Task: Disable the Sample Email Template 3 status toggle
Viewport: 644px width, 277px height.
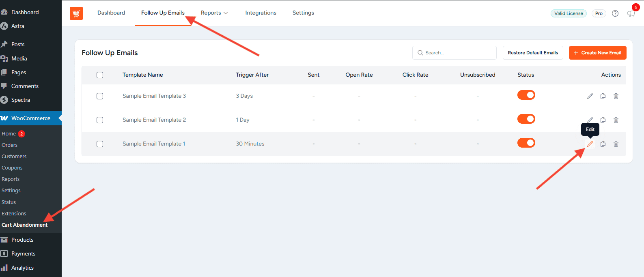Action: pyautogui.click(x=526, y=95)
